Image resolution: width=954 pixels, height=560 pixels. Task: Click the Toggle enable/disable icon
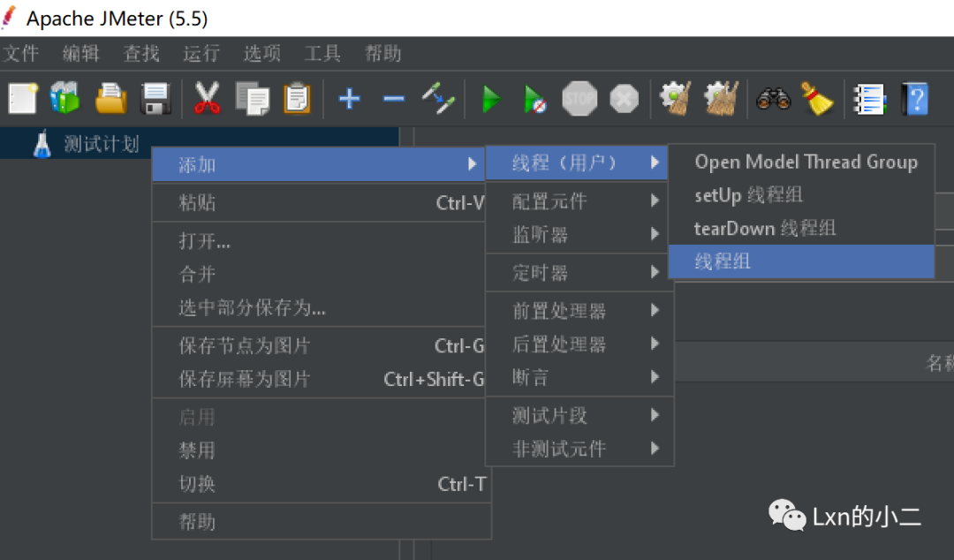coord(438,98)
